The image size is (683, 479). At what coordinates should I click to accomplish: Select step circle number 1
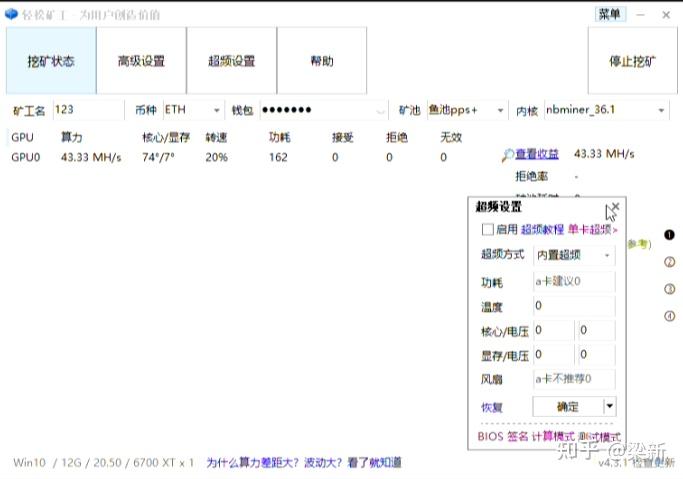(669, 235)
